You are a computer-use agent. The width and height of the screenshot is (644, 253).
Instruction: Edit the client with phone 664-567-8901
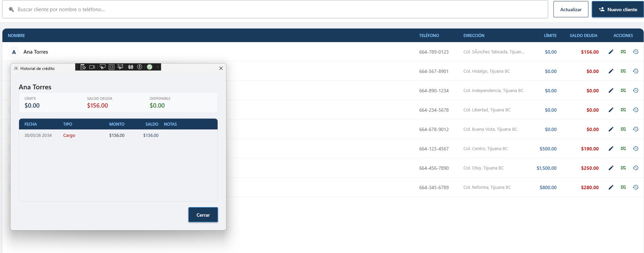[611, 71]
